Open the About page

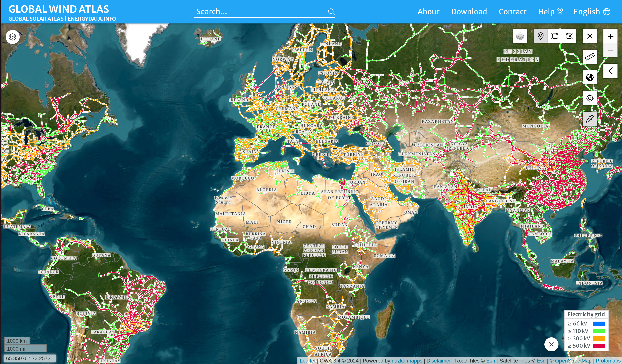pos(428,12)
